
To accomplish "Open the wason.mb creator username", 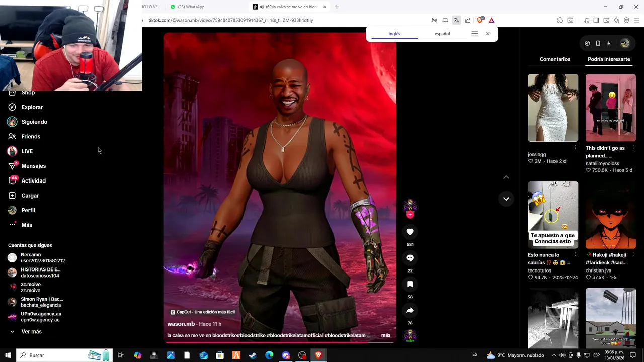I will [x=181, y=324].
